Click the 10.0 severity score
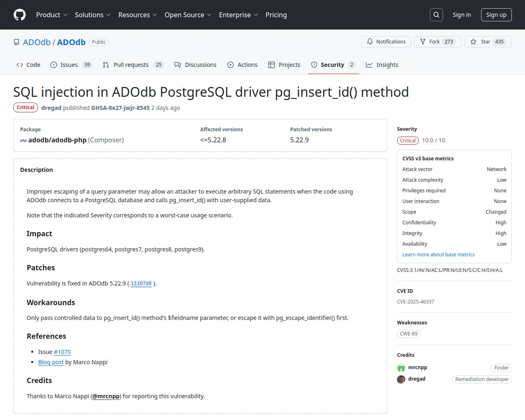The height and width of the screenshot is (420, 525). (427, 141)
